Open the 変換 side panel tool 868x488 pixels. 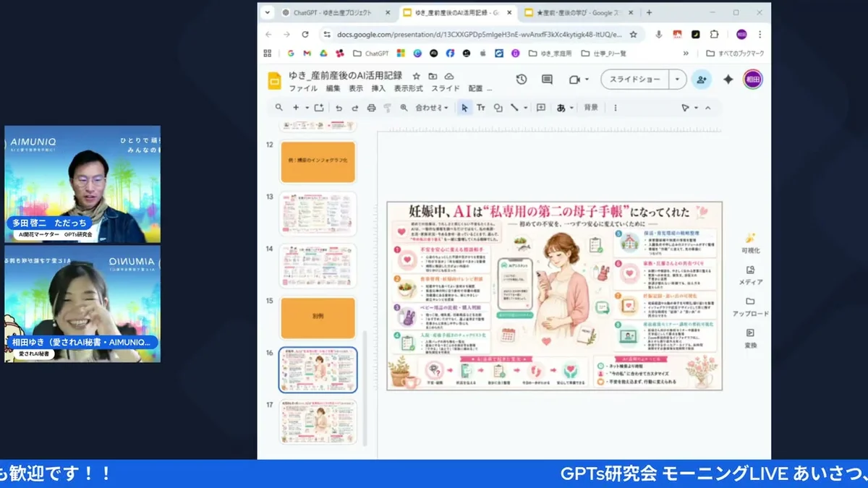(750, 338)
